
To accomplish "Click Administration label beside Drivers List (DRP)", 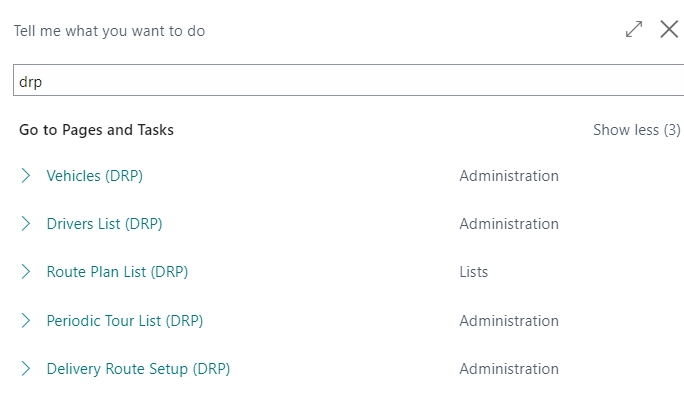I will (509, 224).
